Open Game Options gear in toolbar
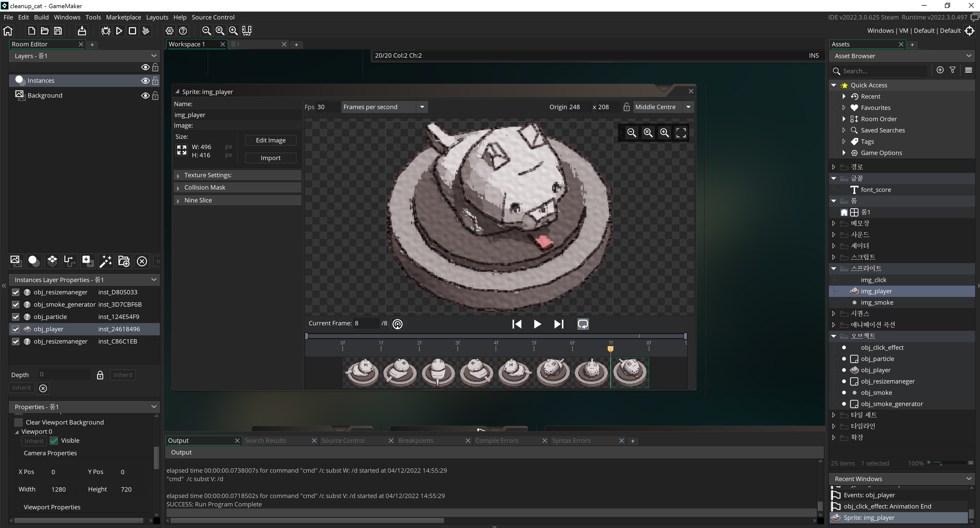The width and height of the screenshot is (980, 528). click(170, 31)
